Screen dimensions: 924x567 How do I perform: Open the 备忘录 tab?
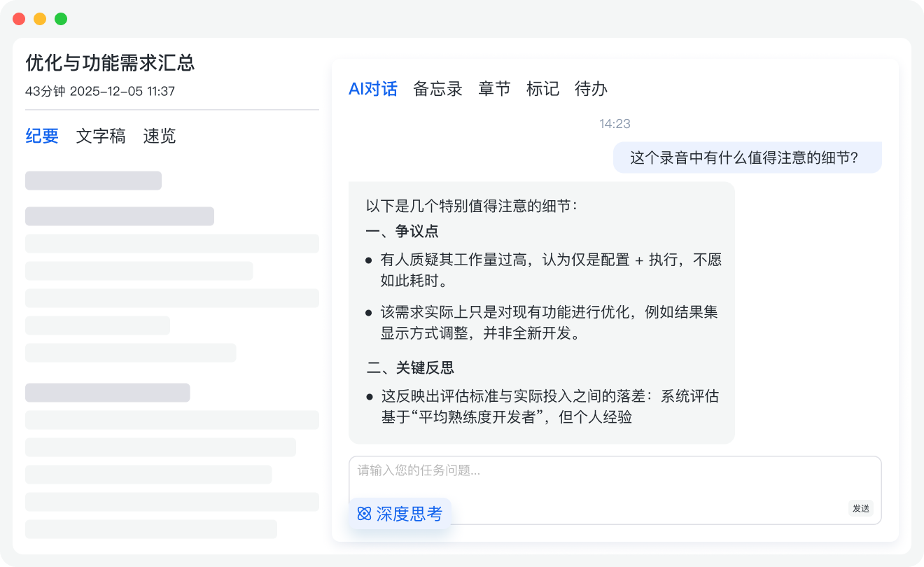(x=438, y=89)
